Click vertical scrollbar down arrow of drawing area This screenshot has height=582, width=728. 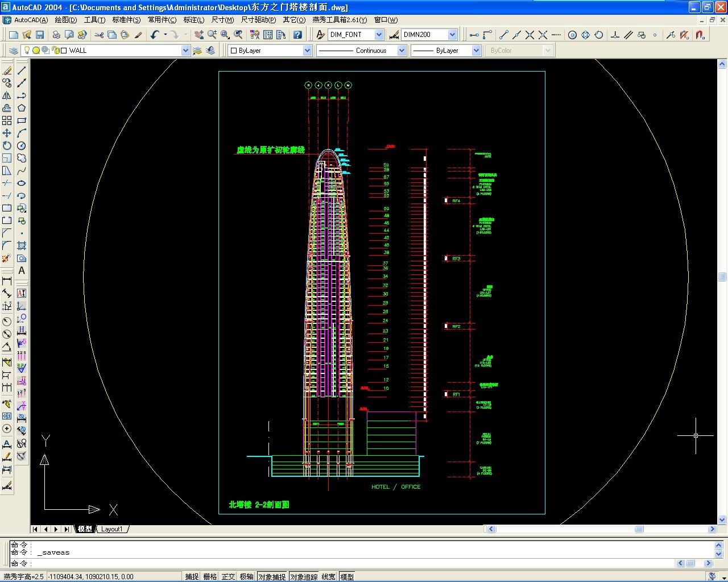722,519
